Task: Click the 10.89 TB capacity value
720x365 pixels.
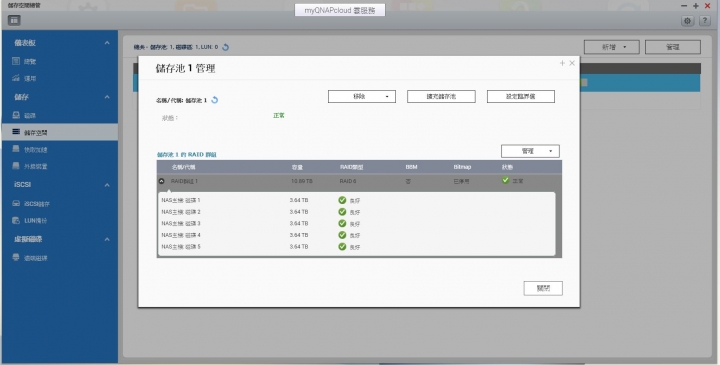Action: coord(301,181)
